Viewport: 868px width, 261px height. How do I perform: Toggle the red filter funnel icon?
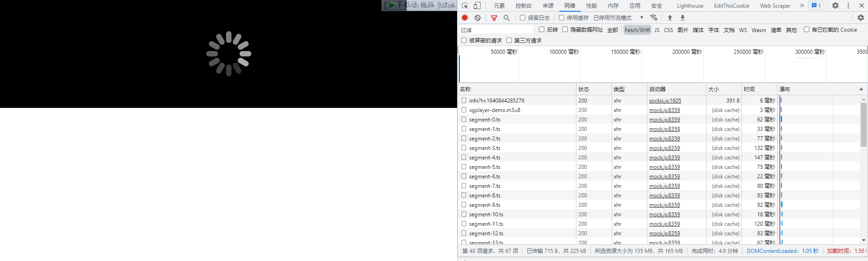coord(494,18)
